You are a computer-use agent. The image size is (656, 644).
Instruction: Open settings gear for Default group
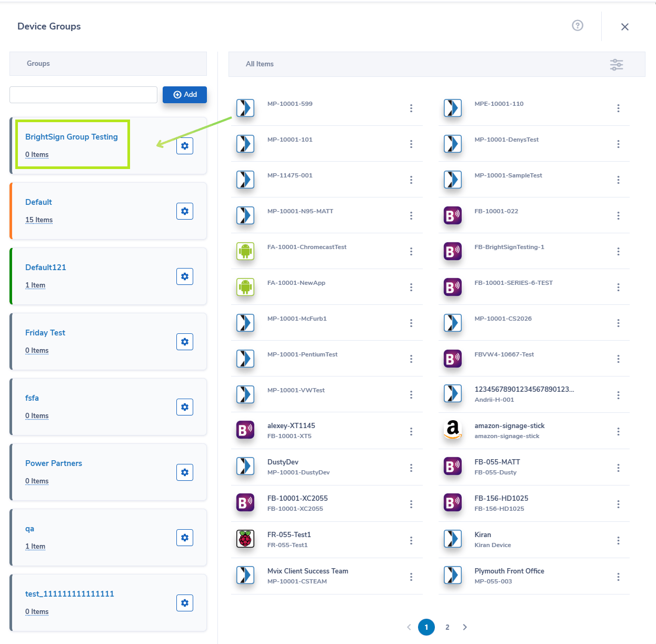[x=185, y=211]
